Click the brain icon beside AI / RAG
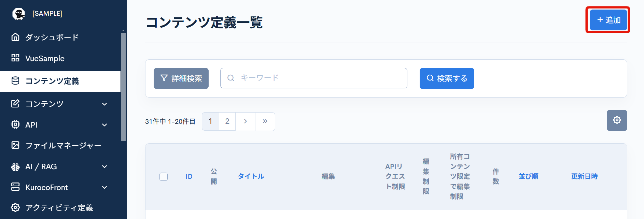The image size is (644, 219). tap(15, 166)
